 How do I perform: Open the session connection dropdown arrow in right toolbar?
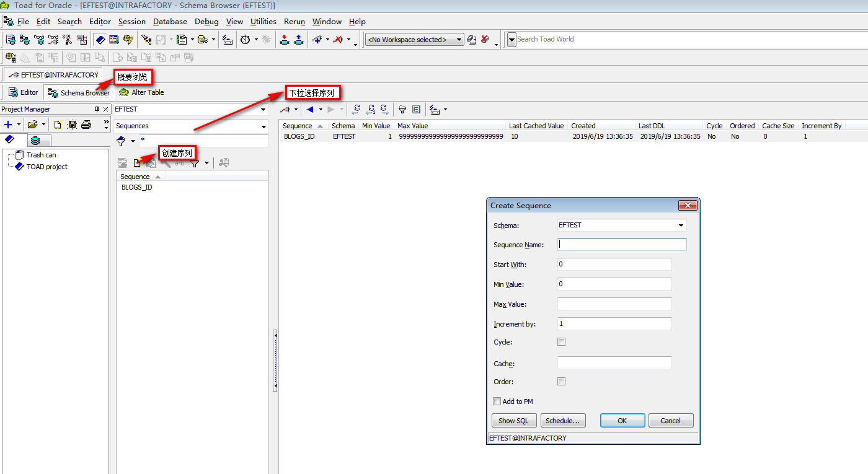[296, 110]
